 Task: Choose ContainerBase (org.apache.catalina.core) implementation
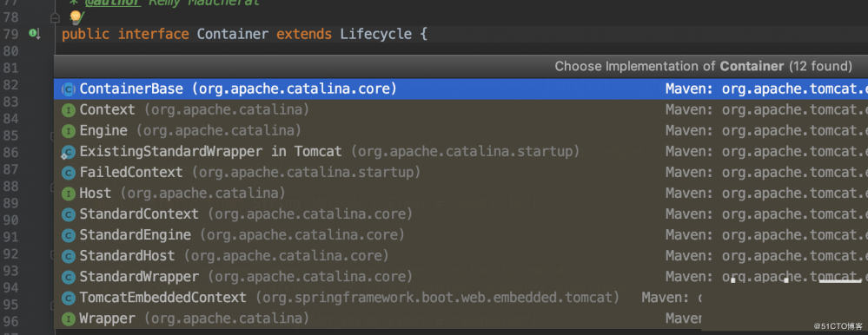[x=461, y=89]
